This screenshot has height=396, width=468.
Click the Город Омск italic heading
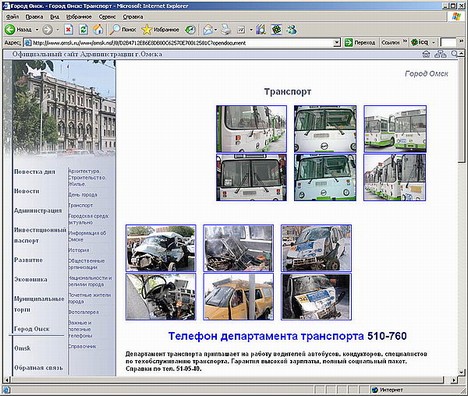426,74
